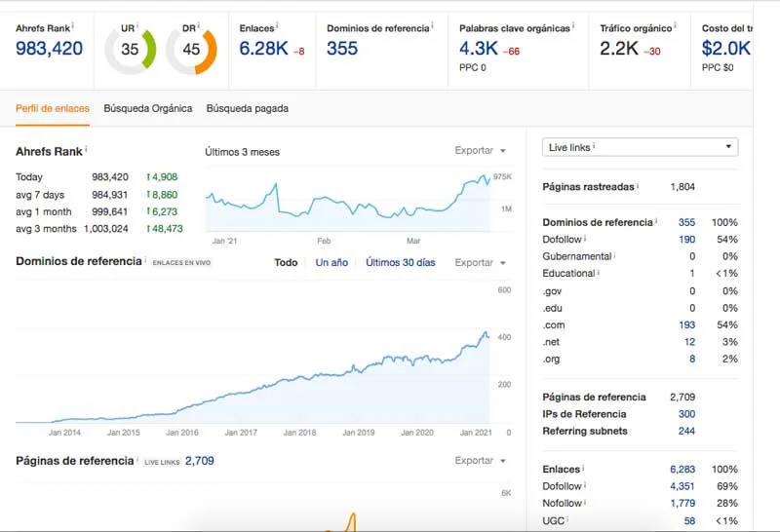
Task: Click info icon beside top Dominios de referencia
Action: 432,25
